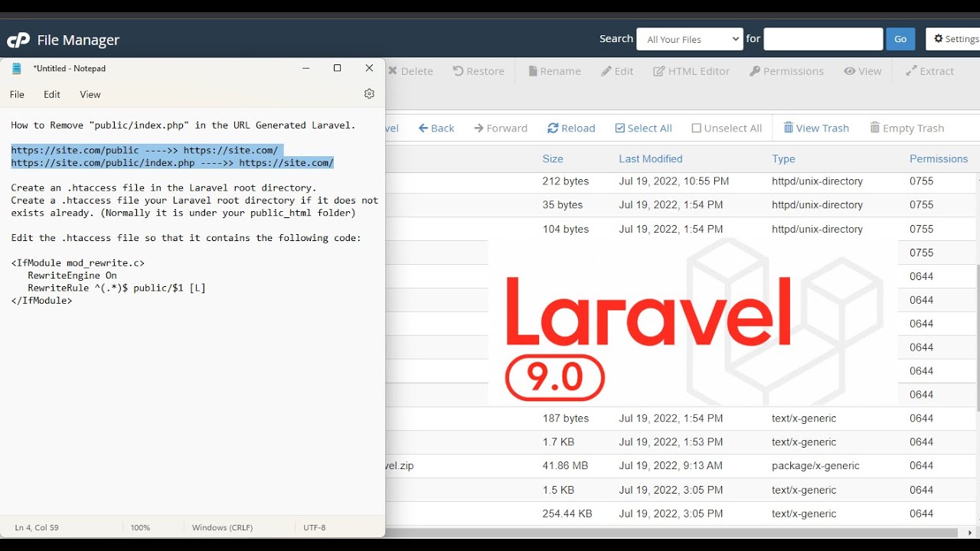Click Extract in File Manager toolbar

[x=929, y=71]
